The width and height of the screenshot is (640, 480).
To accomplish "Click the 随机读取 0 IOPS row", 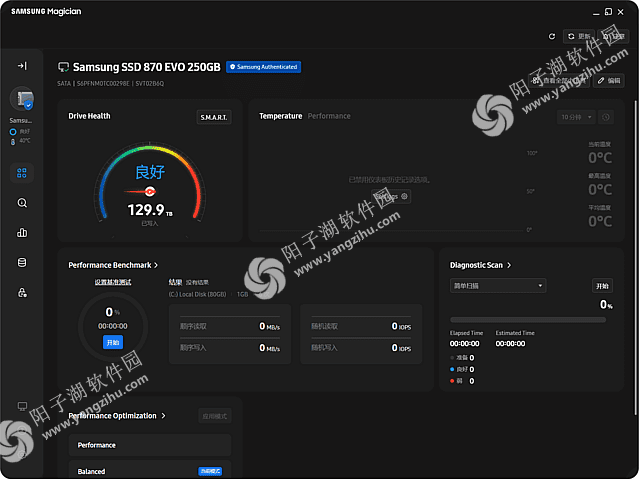I will 361,326.
